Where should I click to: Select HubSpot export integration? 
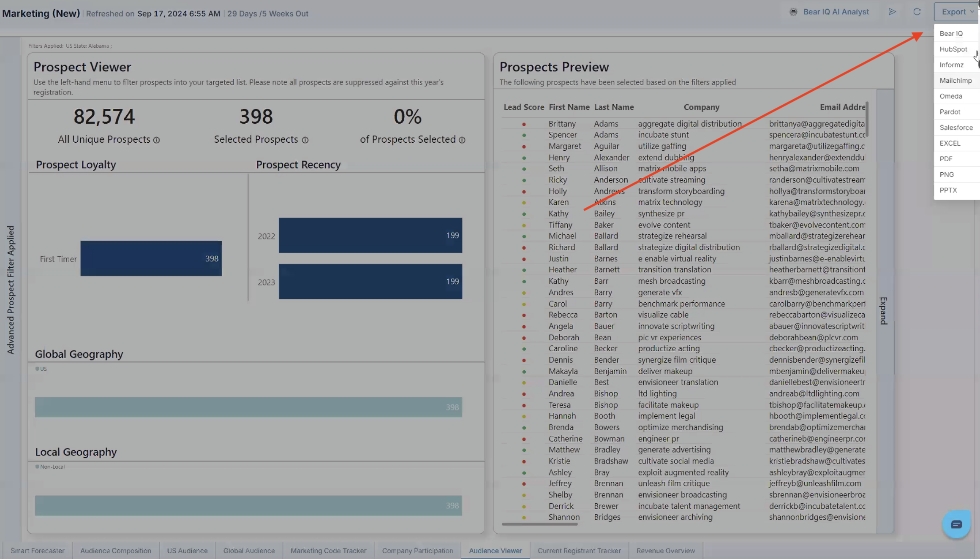tap(954, 49)
